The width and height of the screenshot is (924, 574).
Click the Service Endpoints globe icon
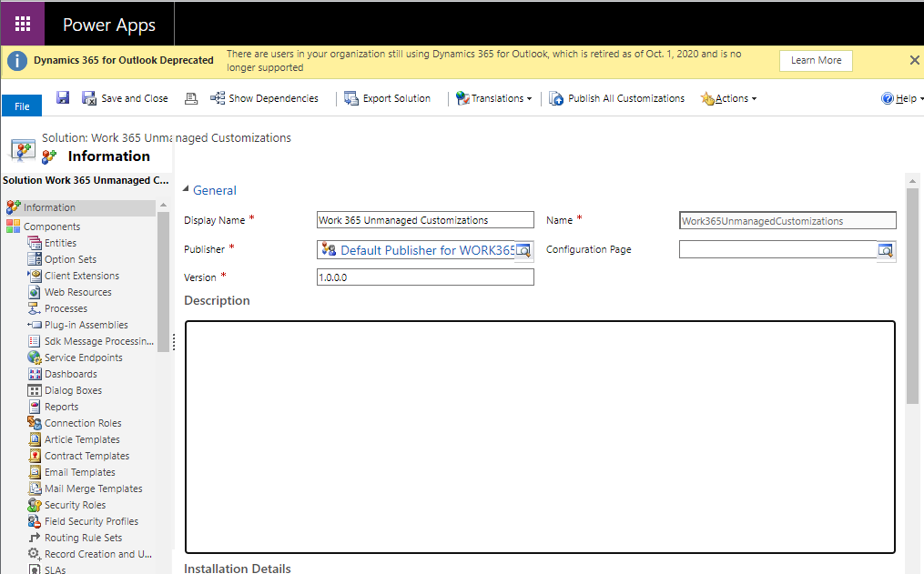(35, 357)
